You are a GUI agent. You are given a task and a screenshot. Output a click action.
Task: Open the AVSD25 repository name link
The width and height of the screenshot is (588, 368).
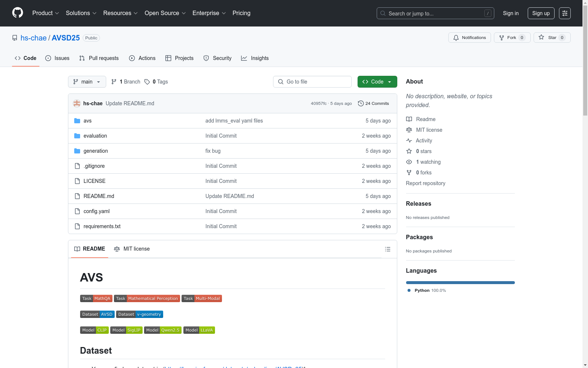coord(66,38)
